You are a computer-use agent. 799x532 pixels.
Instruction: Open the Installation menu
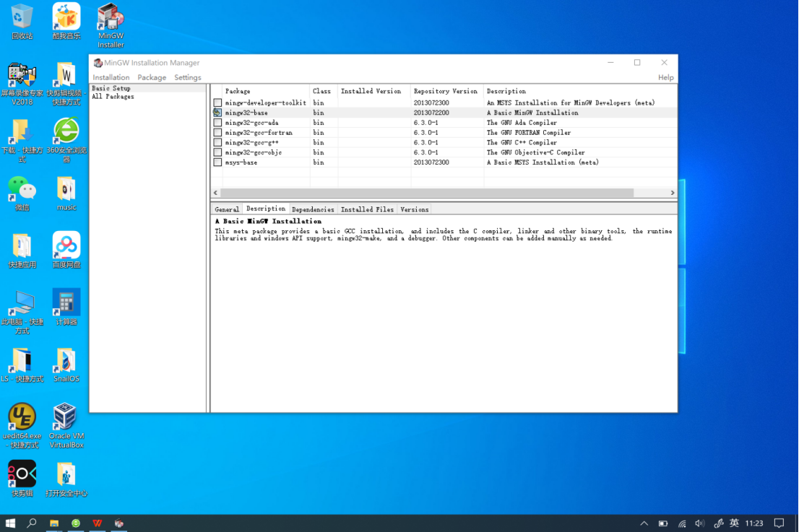[111, 77]
